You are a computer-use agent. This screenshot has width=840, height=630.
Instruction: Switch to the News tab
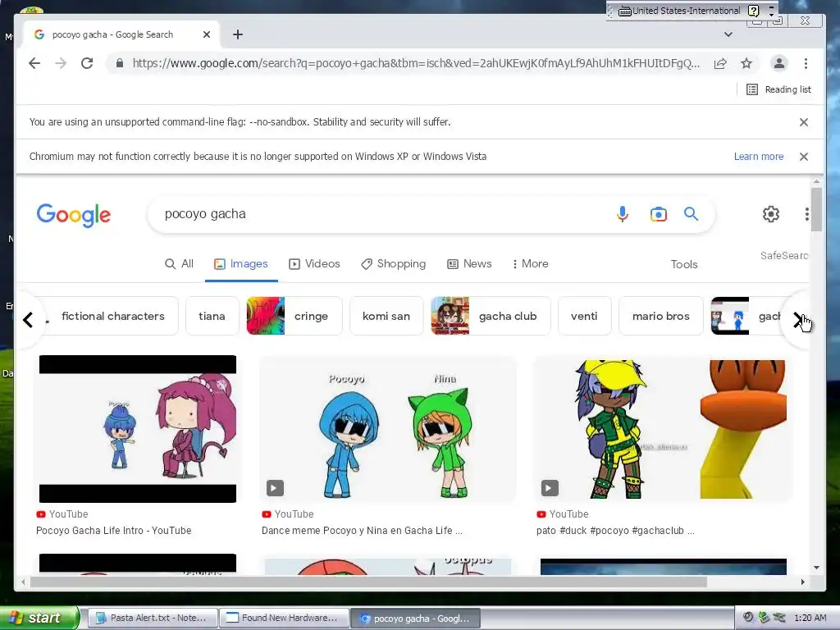tap(469, 263)
